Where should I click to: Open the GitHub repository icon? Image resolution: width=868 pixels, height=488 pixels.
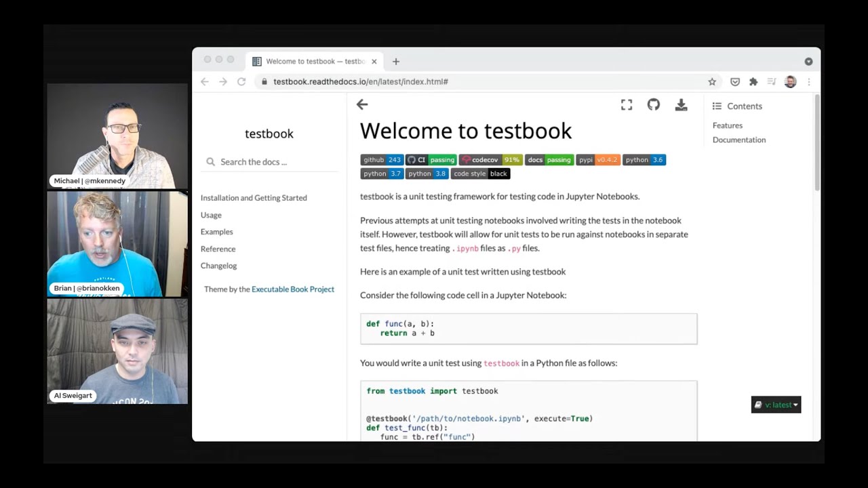coord(654,104)
